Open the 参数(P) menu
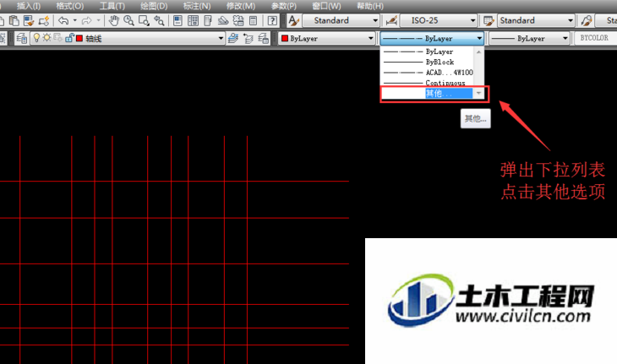This screenshot has width=617, height=364. [284, 6]
